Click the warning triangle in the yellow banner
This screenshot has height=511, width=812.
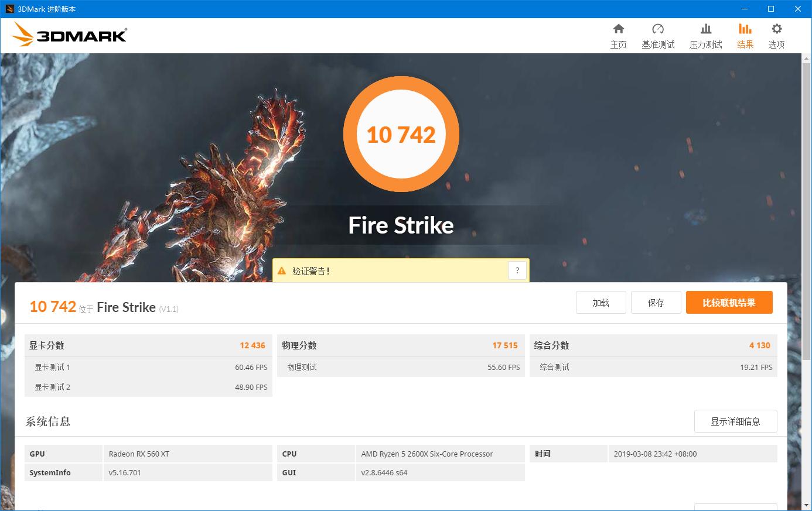coord(281,270)
